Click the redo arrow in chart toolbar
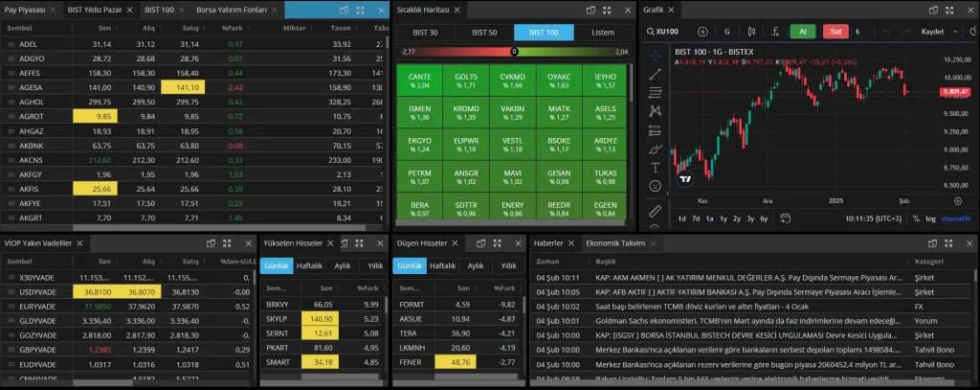The image size is (980, 390). 904,32
